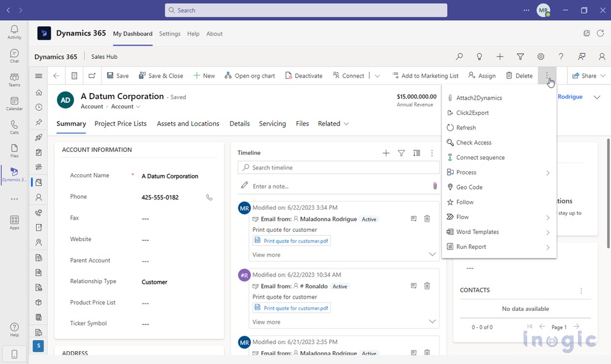The width and height of the screenshot is (611, 364).
Task: Click the Search timeline field
Action: point(338,168)
